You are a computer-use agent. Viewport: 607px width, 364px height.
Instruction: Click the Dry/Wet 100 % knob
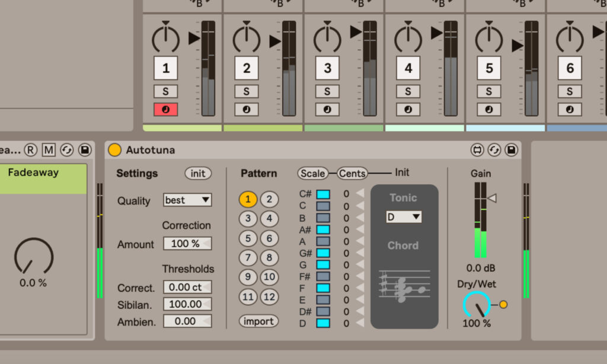click(477, 305)
